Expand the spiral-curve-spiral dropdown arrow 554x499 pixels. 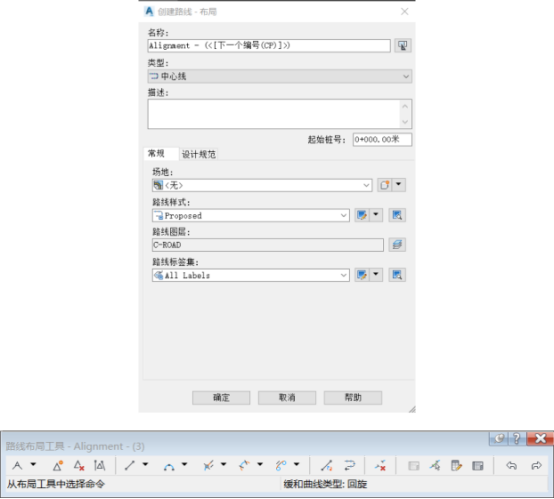[x=260, y=464]
